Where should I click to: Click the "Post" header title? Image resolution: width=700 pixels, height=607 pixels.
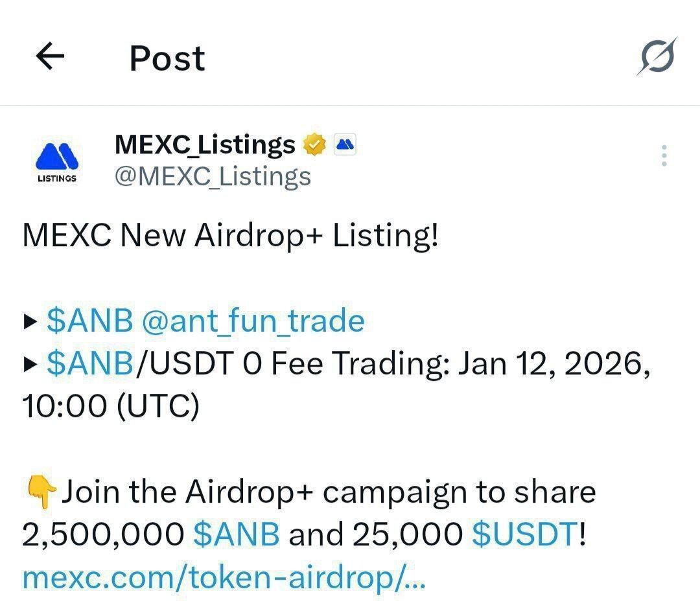(x=167, y=58)
